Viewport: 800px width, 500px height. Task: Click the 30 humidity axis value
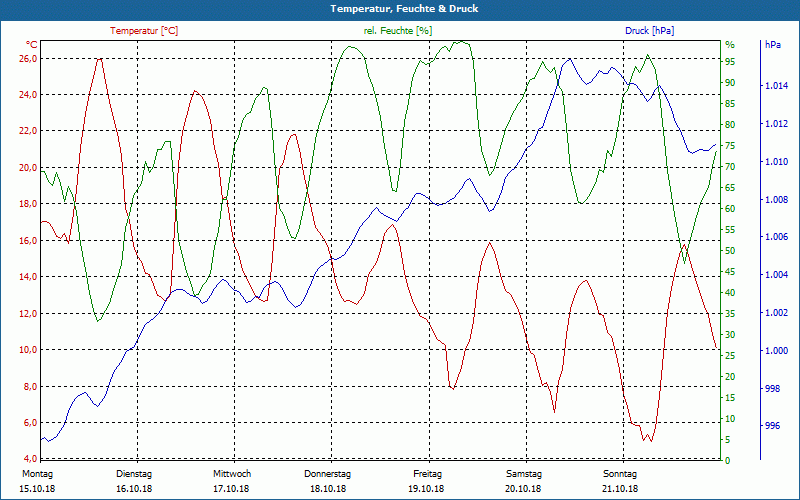[x=730, y=335]
